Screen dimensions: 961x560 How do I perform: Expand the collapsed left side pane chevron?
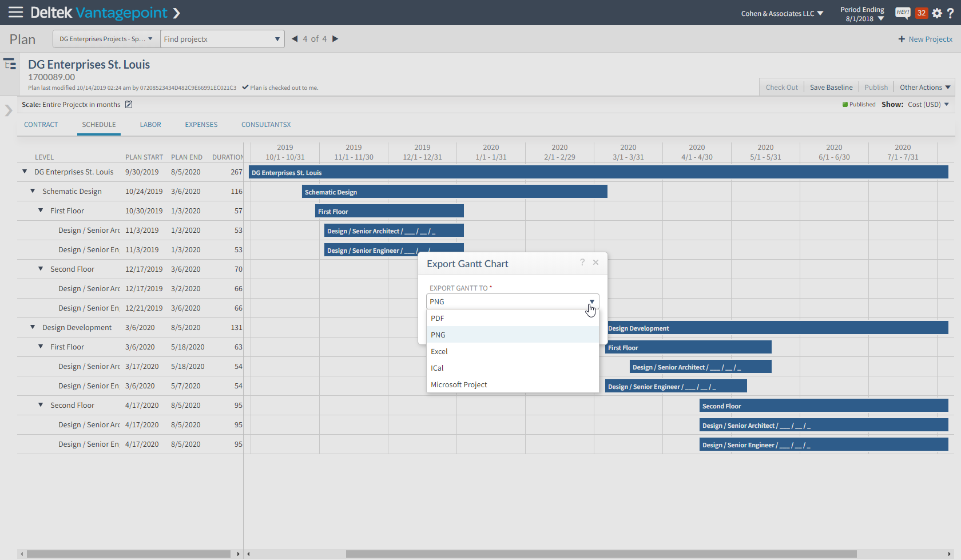(8, 110)
